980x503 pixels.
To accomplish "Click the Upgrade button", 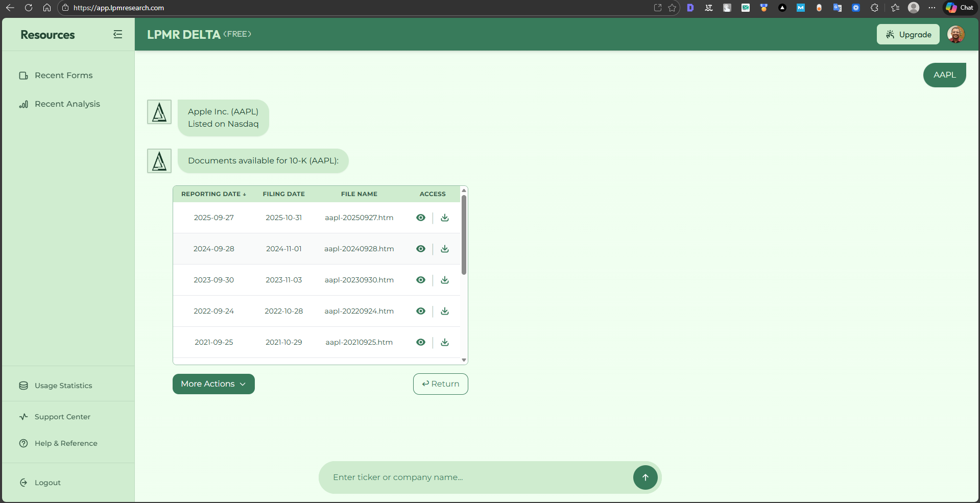I will pyautogui.click(x=907, y=34).
